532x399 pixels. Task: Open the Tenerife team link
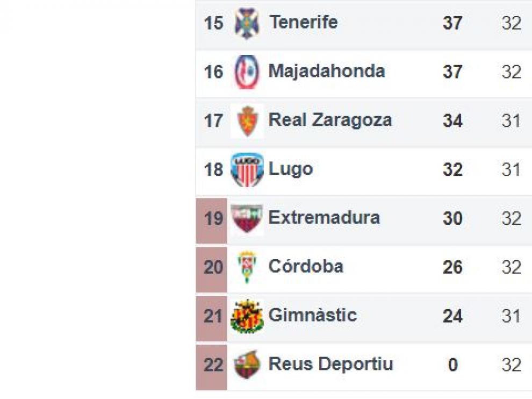tap(303, 23)
